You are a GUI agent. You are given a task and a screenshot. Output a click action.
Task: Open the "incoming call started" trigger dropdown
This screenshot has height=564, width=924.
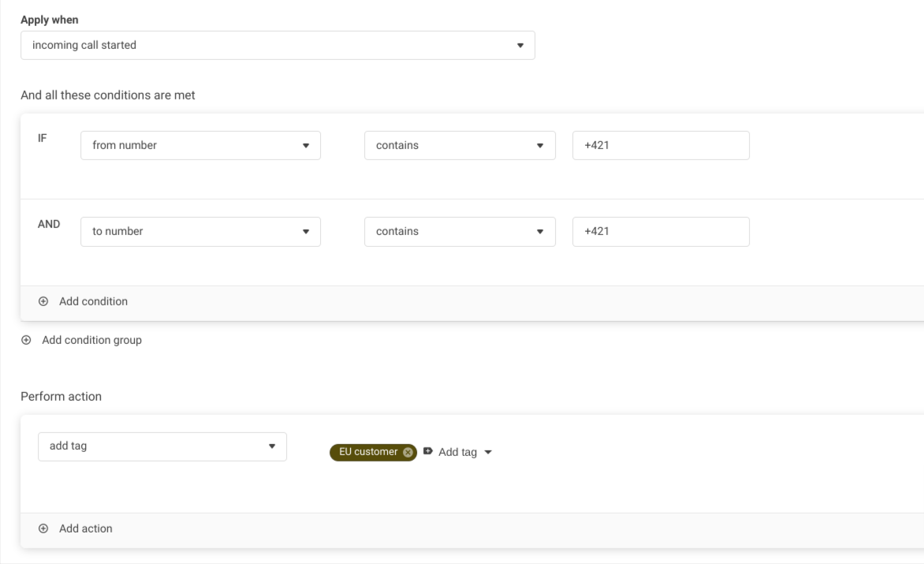coord(268,46)
